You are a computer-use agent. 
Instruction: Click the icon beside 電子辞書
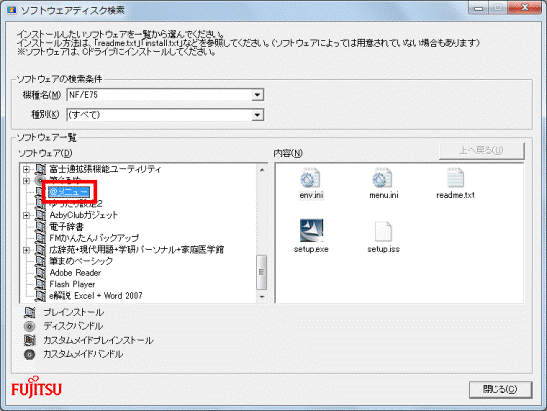pos(40,227)
